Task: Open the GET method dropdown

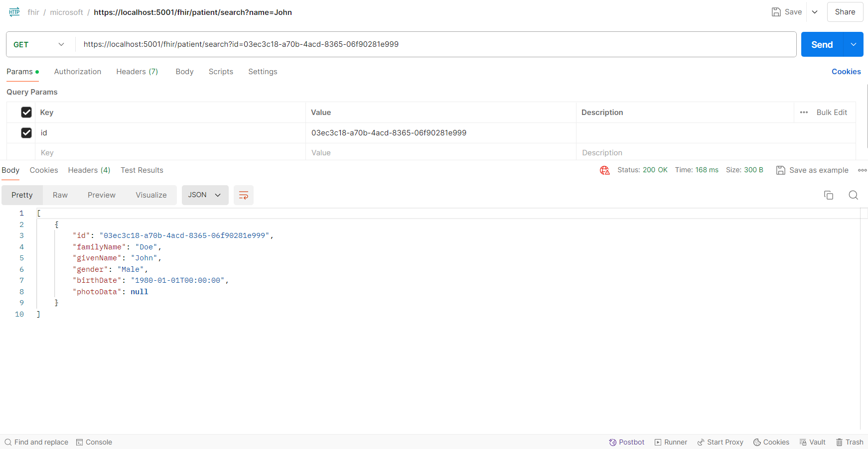Action: coord(39,44)
